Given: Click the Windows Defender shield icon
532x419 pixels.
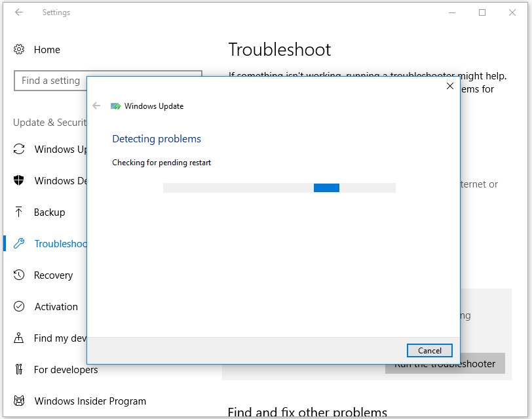Looking at the screenshot, I should pyautogui.click(x=19, y=180).
